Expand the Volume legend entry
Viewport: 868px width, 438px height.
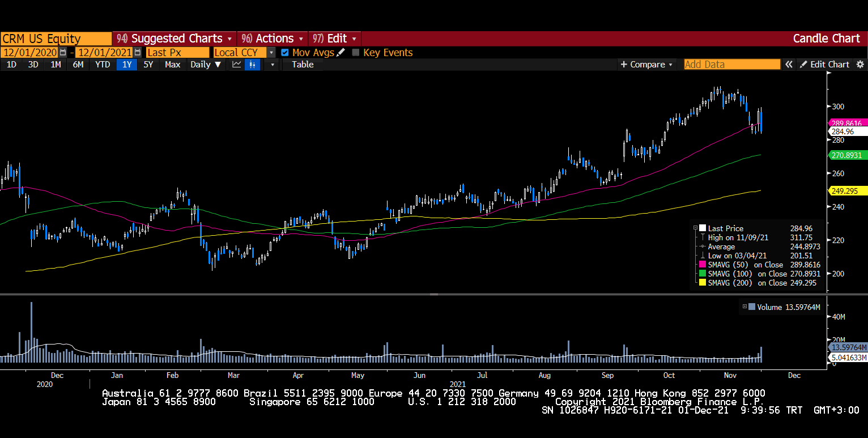pyautogui.click(x=744, y=307)
